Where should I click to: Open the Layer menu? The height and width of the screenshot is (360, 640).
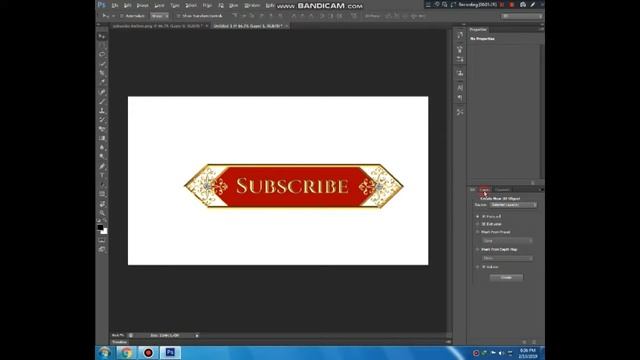point(159,5)
